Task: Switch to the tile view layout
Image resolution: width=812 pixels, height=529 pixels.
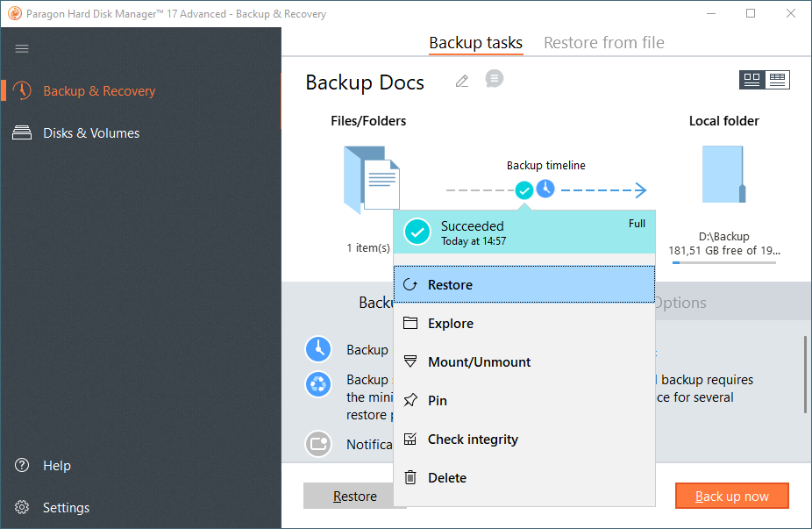Action: point(751,80)
